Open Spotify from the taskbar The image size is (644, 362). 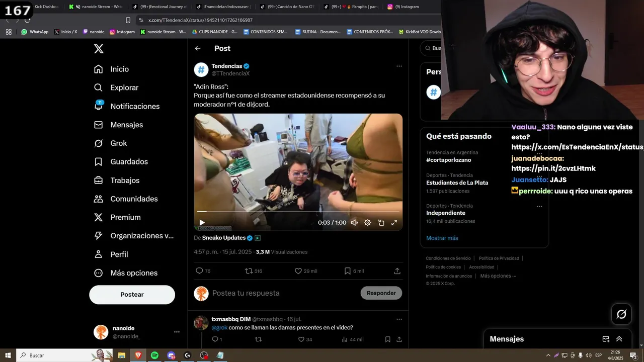coord(154,355)
